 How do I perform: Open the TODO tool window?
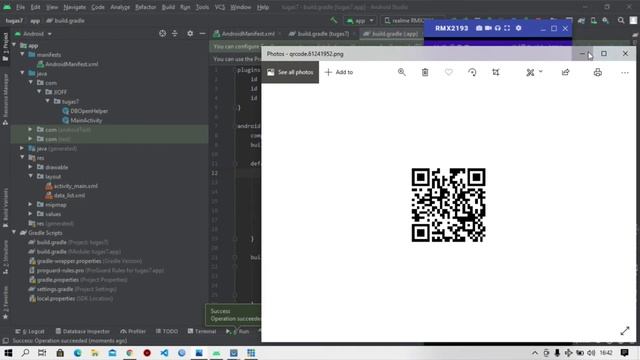coord(167,331)
